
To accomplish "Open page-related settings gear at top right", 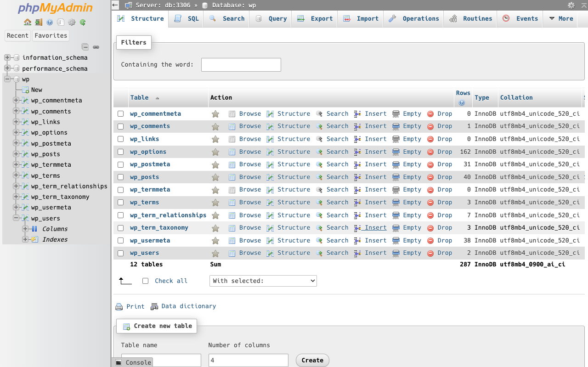I will pyautogui.click(x=571, y=6).
